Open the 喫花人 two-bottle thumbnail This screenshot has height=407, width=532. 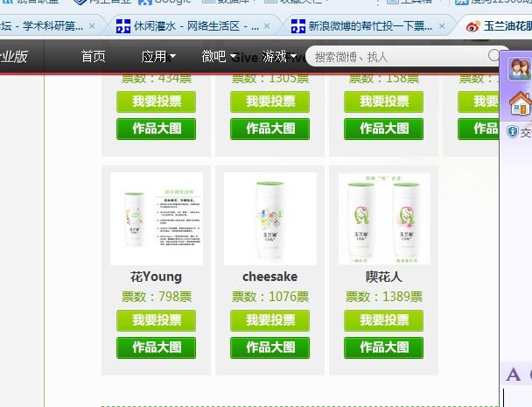[384, 219]
